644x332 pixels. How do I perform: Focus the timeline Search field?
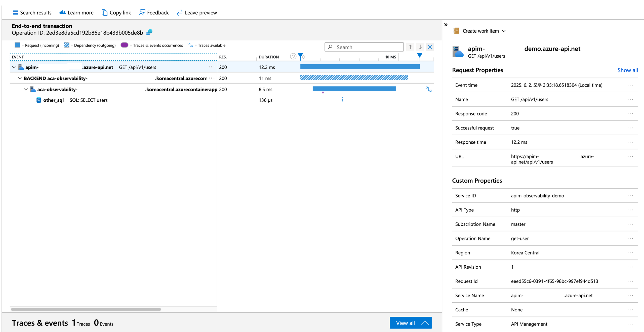[364, 47]
